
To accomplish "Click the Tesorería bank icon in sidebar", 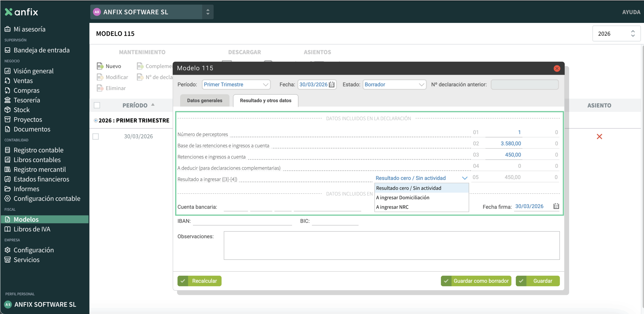I will tap(8, 100).
